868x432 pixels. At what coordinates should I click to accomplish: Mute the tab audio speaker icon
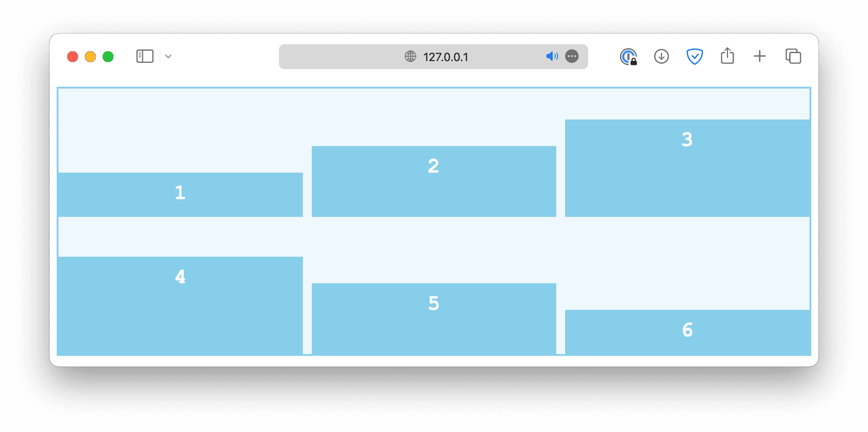pos(552,57)
